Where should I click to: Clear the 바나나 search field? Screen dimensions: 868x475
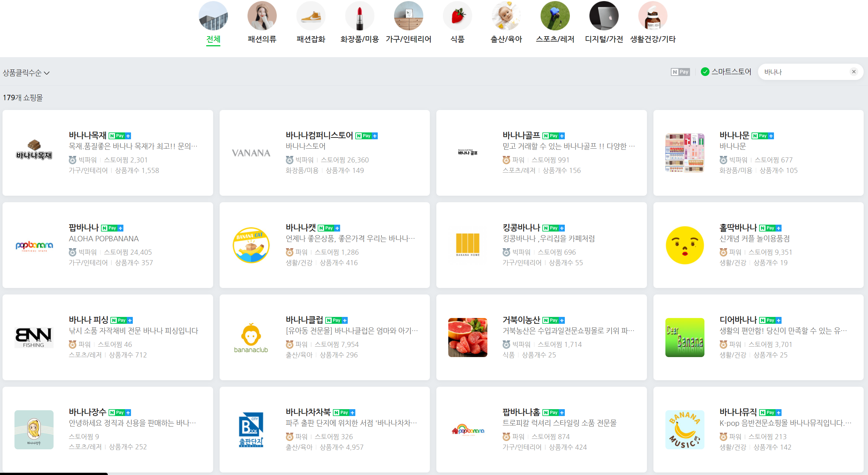coord(854,72)
